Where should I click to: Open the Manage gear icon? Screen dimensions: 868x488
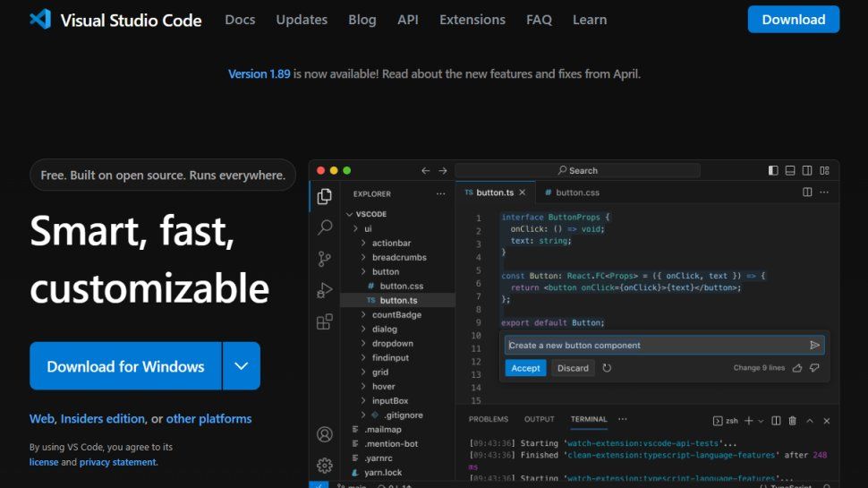click(325, 466)
